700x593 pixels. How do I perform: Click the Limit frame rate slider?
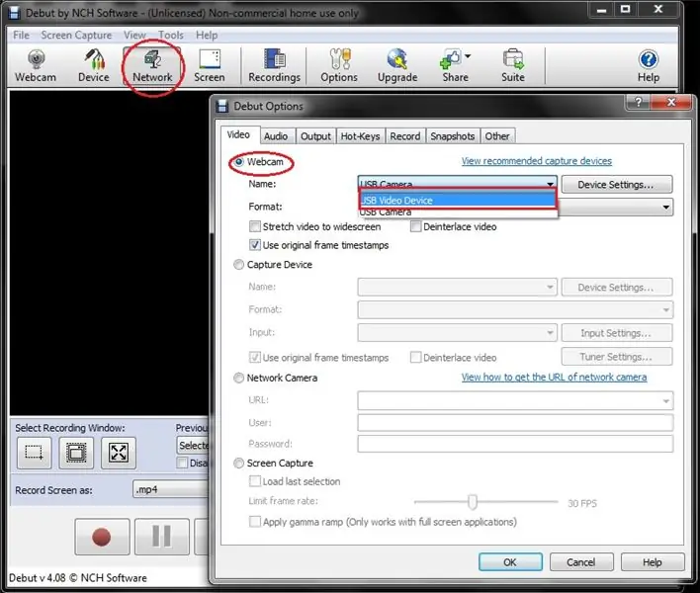coord(473,502)
